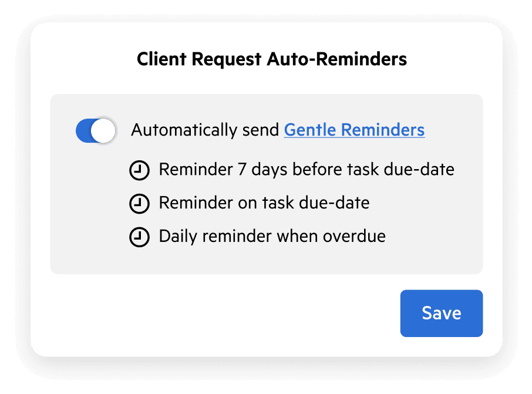
Task: Click the Client Request Auto-Reminders heading
Action: pos(272,59)
